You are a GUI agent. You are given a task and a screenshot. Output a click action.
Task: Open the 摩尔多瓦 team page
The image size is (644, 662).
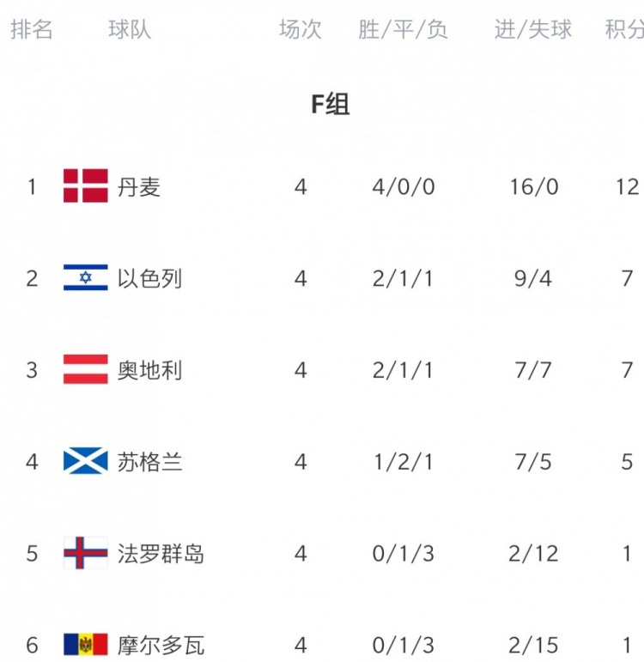tap(161, 645)
